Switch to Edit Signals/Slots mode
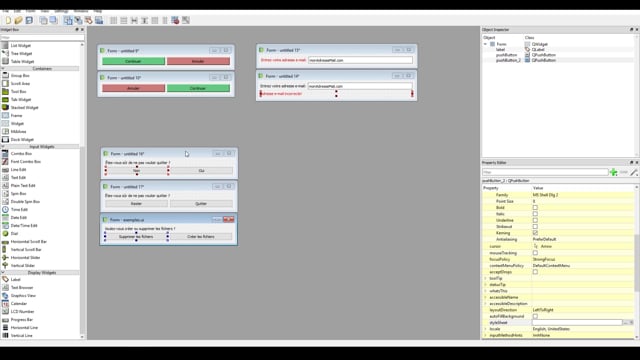This screenshot has width=640, height=360. point(78,20)
